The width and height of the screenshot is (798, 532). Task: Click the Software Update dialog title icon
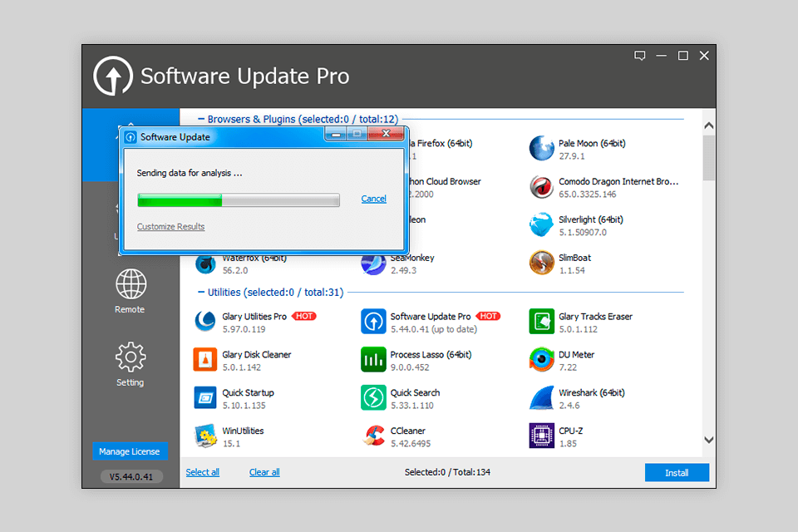point(131,137)
